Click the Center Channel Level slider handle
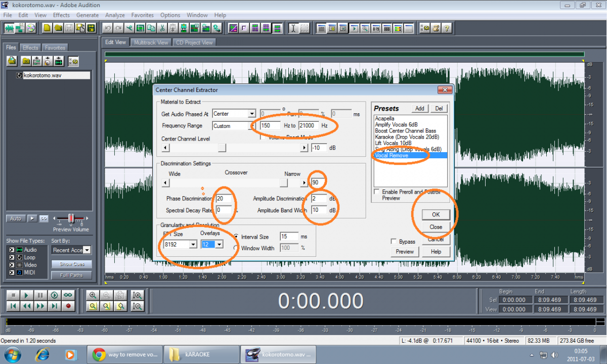The width and height of the screenshot is (607, 364). pyautogui.click(x=222, y=148)
